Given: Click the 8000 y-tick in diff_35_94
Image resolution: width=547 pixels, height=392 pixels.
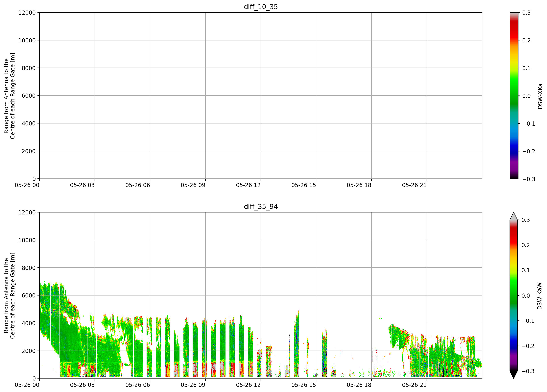Looking at the screenshot, I should click(x=29, y=268).
